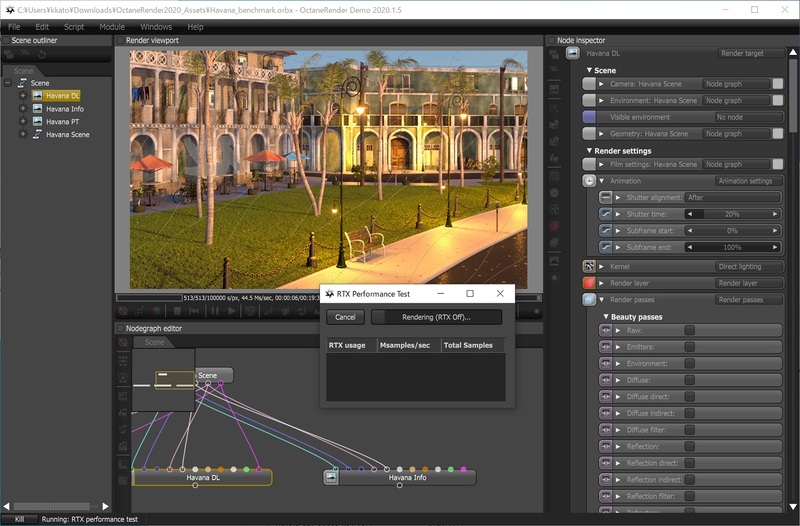800x526 pixels.
Task: Toggle the Emitters beauty pass checkbox
Action: (690, 347)
